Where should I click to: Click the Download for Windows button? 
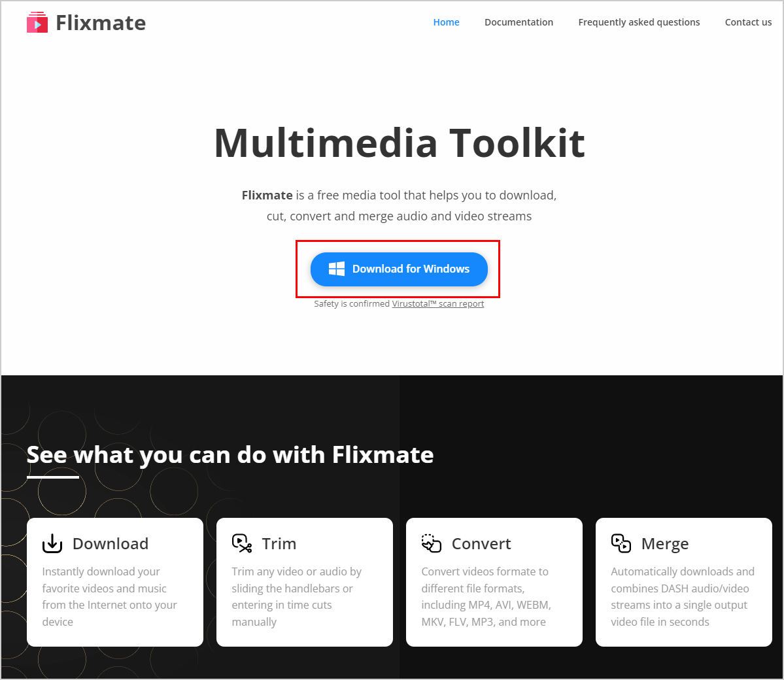[399, 269]
